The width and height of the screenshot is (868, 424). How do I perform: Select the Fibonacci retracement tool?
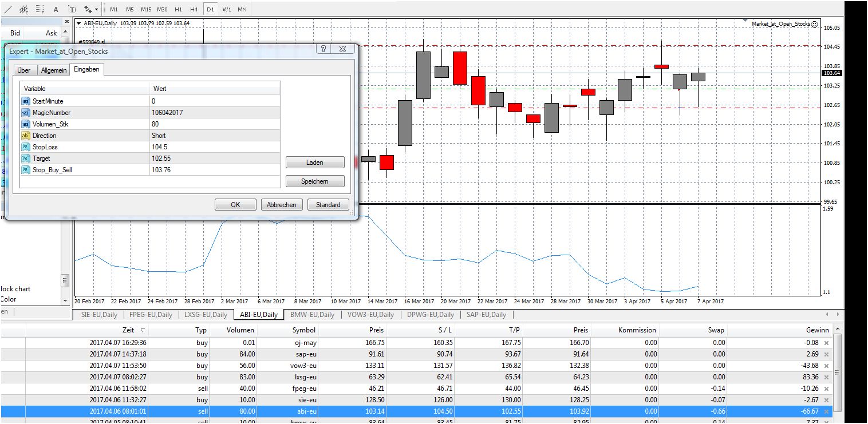coord(40,9)
